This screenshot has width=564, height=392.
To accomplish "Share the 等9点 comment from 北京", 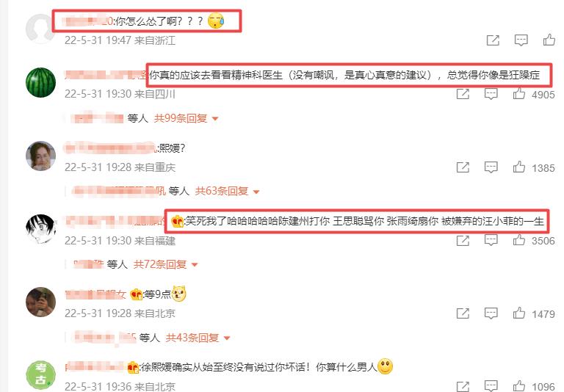I will 463,313.
